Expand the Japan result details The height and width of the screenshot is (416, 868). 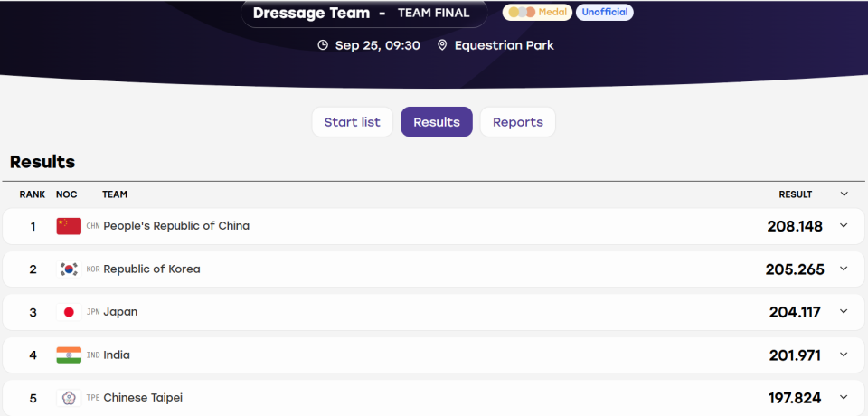[844, 311]
